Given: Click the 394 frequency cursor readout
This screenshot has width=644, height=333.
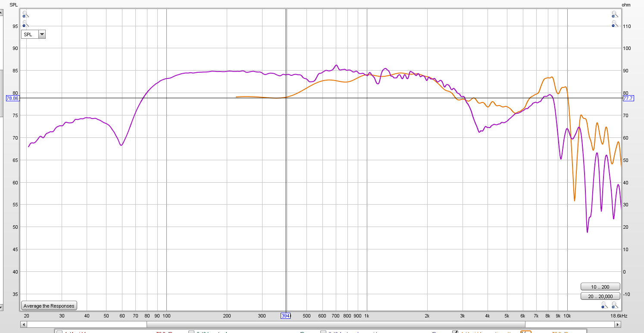Looking at the screenshot, I should 286,316.
